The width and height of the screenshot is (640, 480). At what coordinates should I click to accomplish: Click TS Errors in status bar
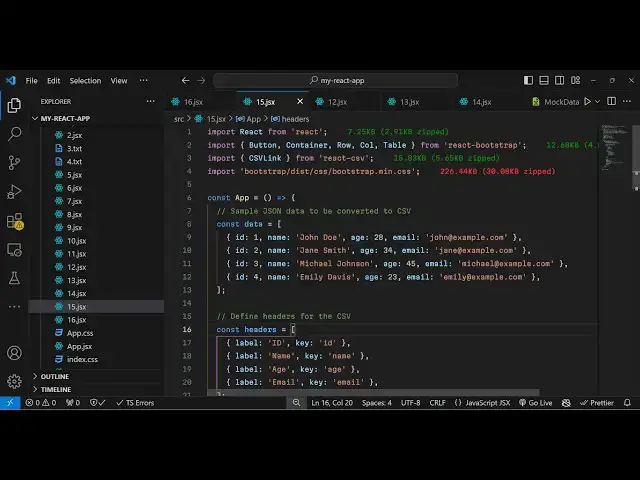[135, 403]
